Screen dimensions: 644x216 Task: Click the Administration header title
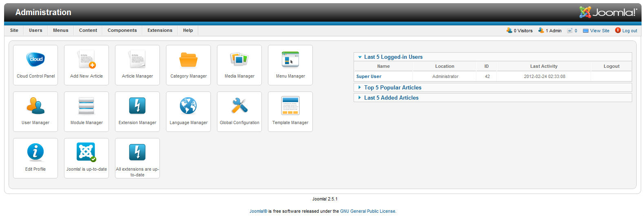pyautogui.click(x=43, y=12)
